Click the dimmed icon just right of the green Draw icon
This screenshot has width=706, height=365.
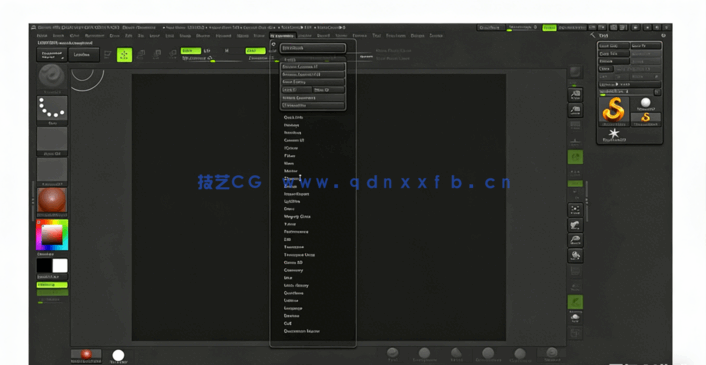(140, 55)
